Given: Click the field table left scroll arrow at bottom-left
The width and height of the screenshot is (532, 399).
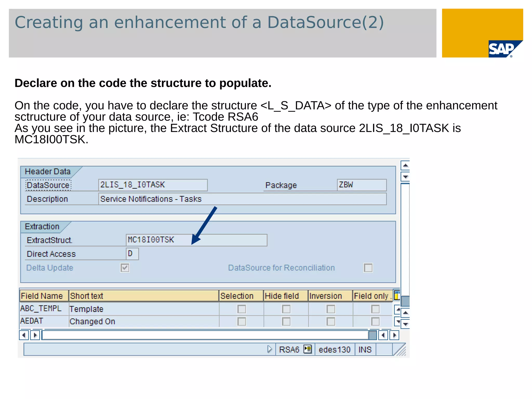Looking at the screenshot, I should pyautogui.click(x=24, y=335).
